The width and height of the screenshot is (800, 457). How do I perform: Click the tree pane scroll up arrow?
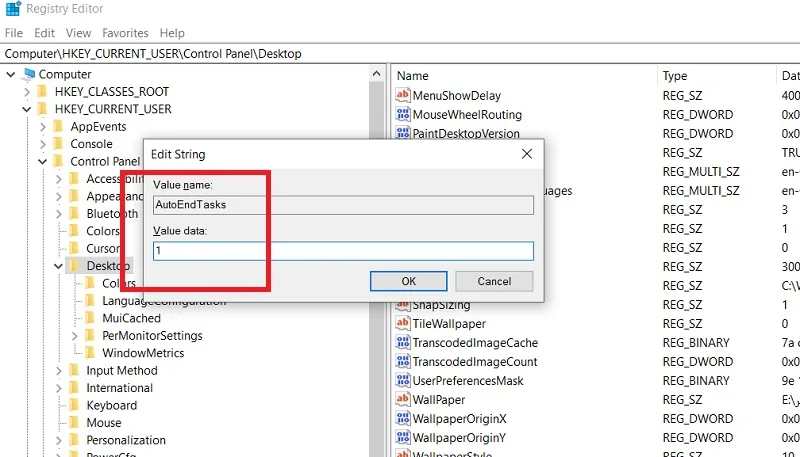(x=377, y=74)
